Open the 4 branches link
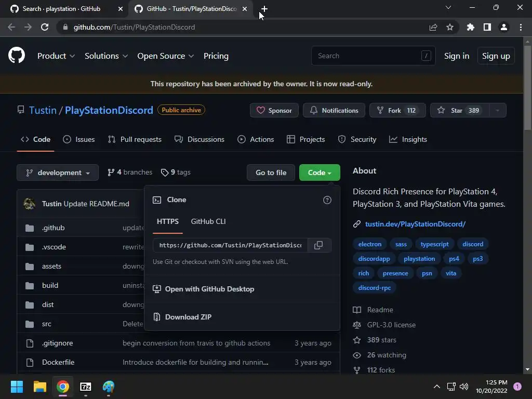The height and width of the screenshot is (399, 532). click(130, 172)
